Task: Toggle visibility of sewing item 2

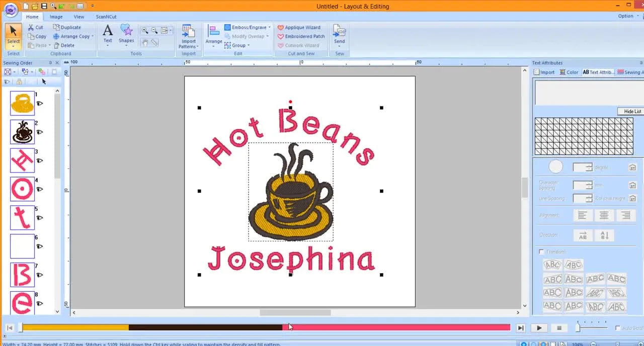Action: coord(40,132)
